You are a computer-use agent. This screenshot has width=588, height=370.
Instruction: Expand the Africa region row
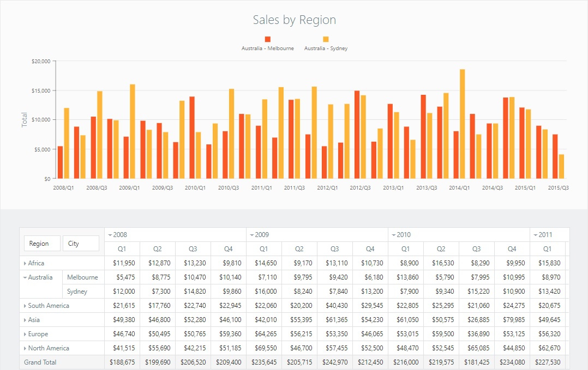coord(25,263)
